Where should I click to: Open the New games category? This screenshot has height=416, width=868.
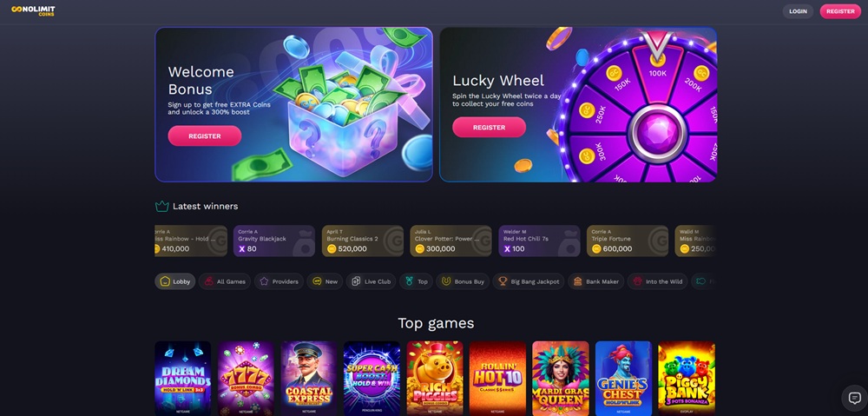coord(325,281)
